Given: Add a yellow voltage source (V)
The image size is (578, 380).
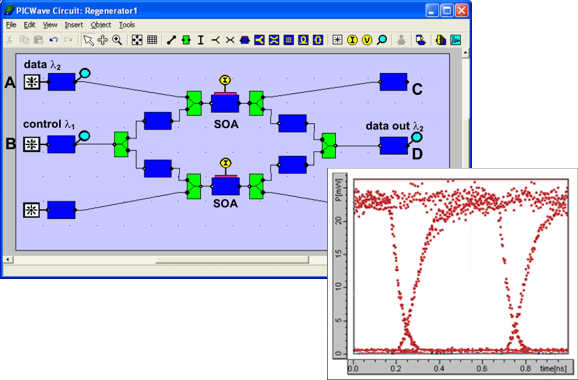Looking at the screenshot, I should pyautogui.click(x=367, y=40).
